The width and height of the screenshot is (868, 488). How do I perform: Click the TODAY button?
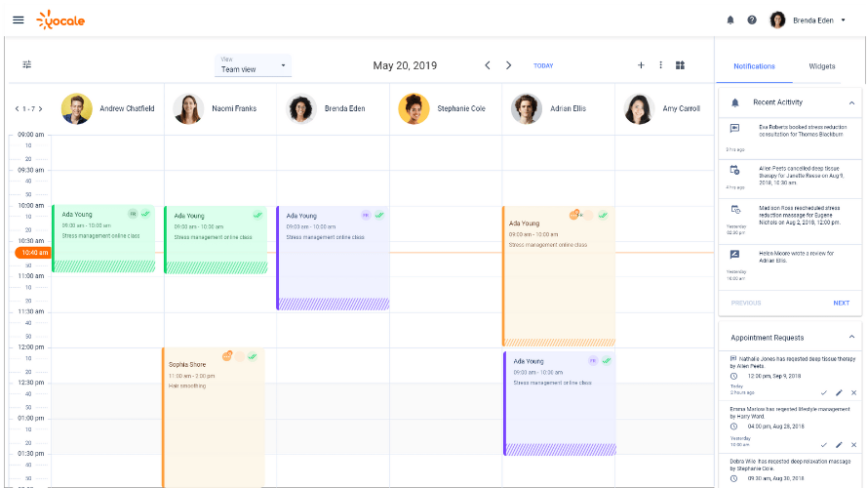543,65
